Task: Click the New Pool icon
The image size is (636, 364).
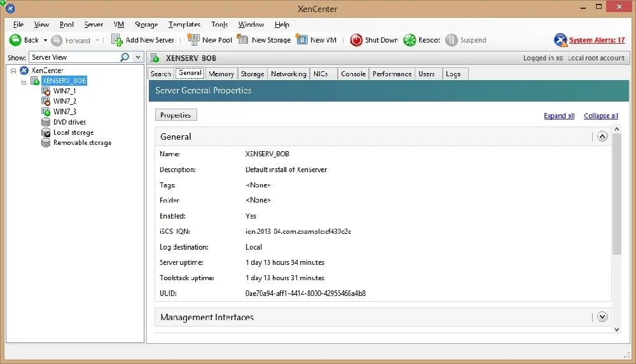Action: 193,39
